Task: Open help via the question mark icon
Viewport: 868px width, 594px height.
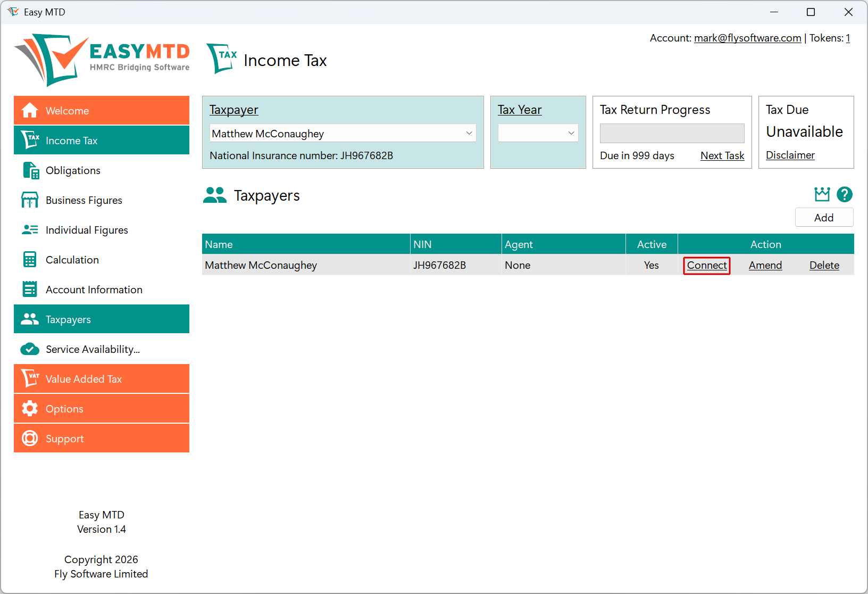Action: [x=845, y=194]
